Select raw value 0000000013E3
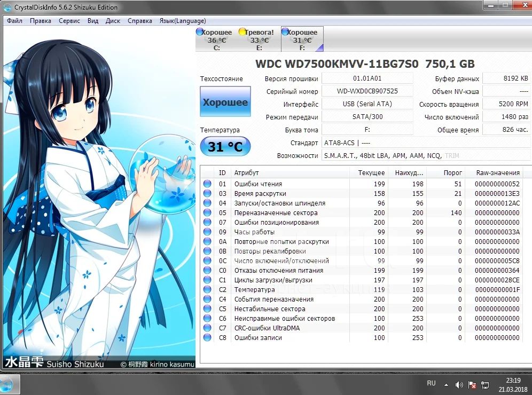 [x=497, y=193]
